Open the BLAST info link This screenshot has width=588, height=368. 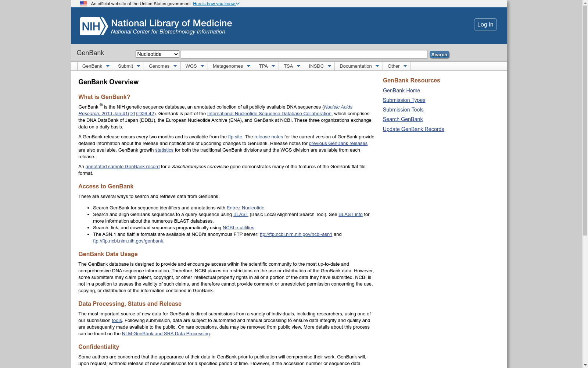pyautogui.click(x=351, y=215)
